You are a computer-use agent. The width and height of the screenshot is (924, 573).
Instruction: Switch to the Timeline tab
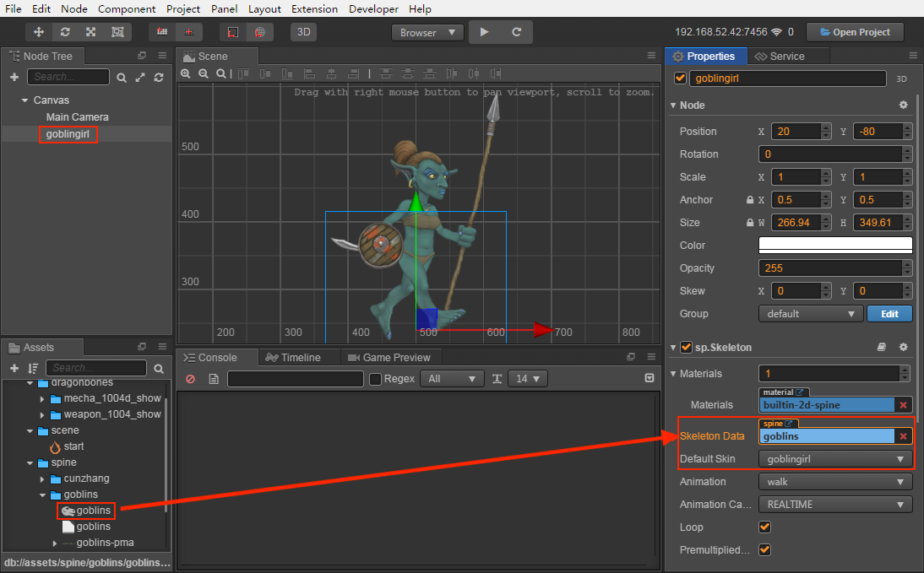pos(293,358)
